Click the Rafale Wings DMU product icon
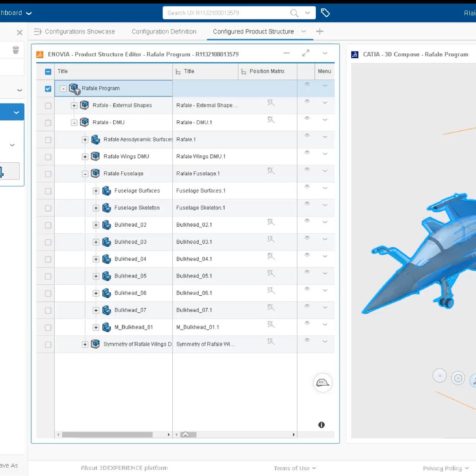This screenshot has width=476, height=476. click(x=95, y=156)
